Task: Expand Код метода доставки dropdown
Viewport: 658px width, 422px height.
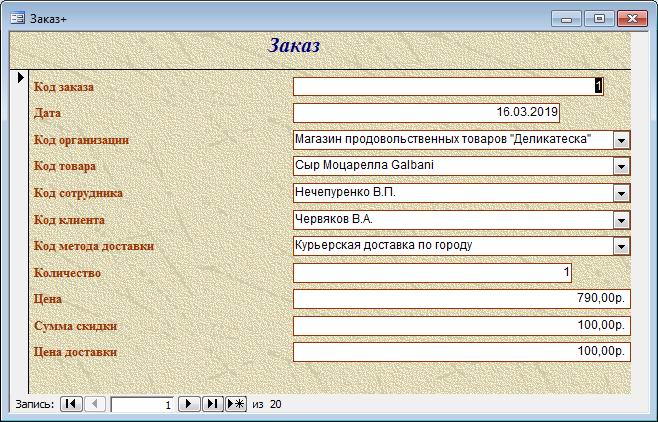Action: (x=621, y=246)
